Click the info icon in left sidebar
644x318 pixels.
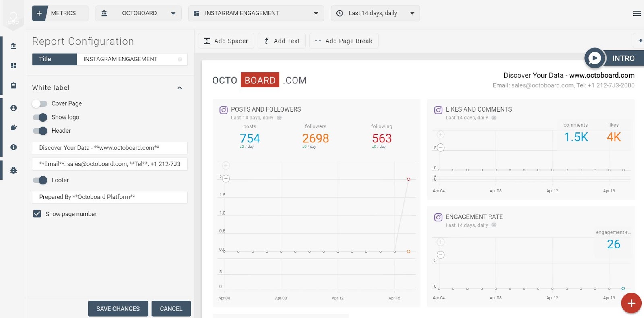tap(13, 147)
